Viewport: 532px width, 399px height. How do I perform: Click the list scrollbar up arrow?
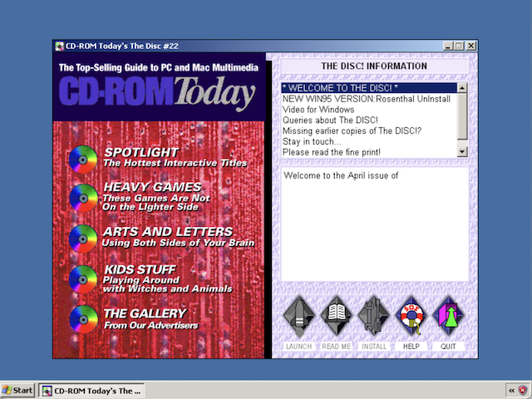coord(462,88)
